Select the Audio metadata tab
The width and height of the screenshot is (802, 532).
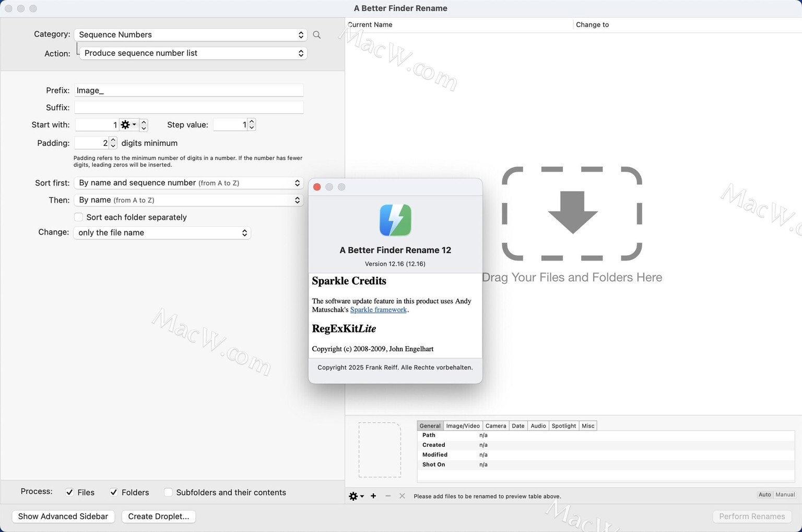point(538,426)
